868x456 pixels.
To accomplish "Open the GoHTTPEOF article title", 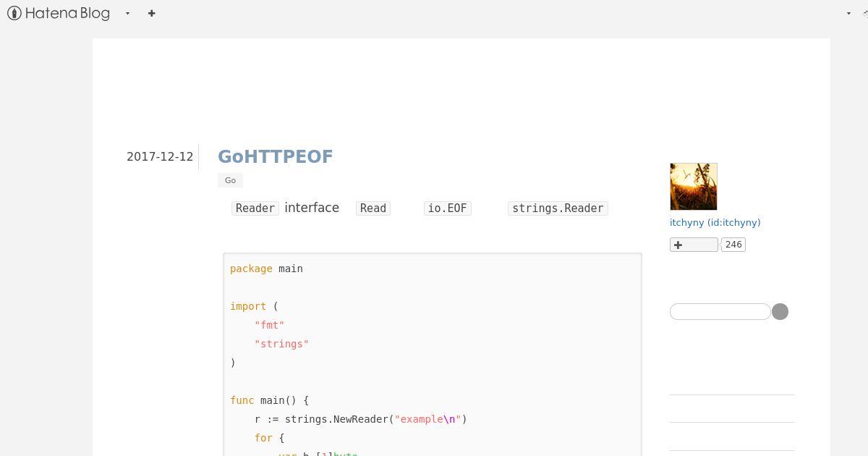I will pos(276,156).
